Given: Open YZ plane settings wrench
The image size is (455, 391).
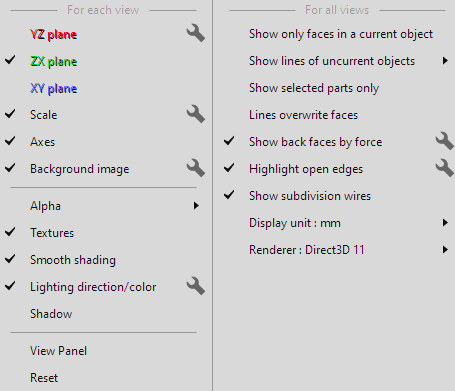Looking at the screenshot, I should 196,33.
